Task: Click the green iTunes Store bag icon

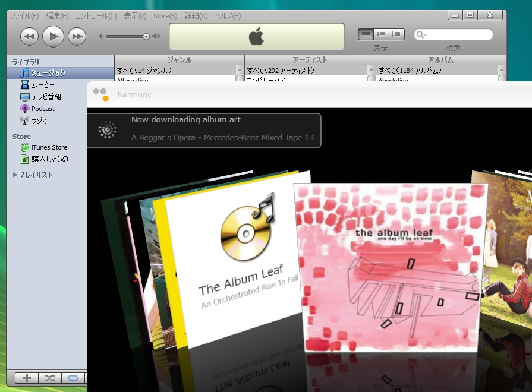Action: (x=25, y=147)
